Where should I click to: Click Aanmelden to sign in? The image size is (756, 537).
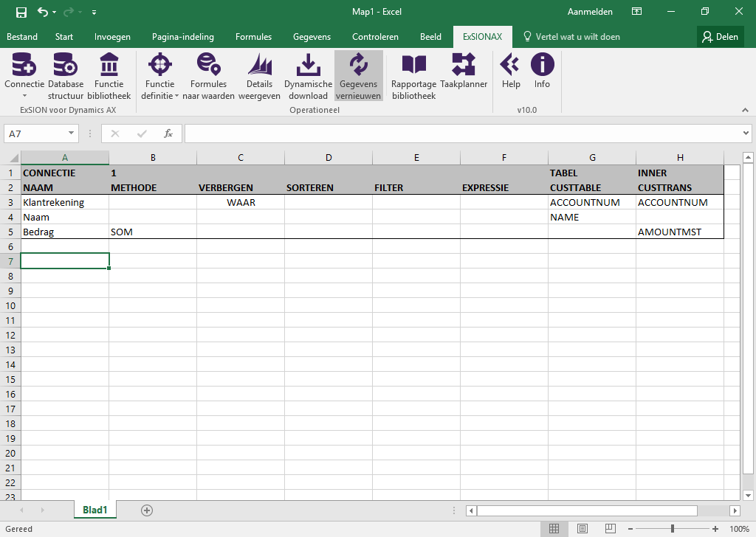pos(590,12)
